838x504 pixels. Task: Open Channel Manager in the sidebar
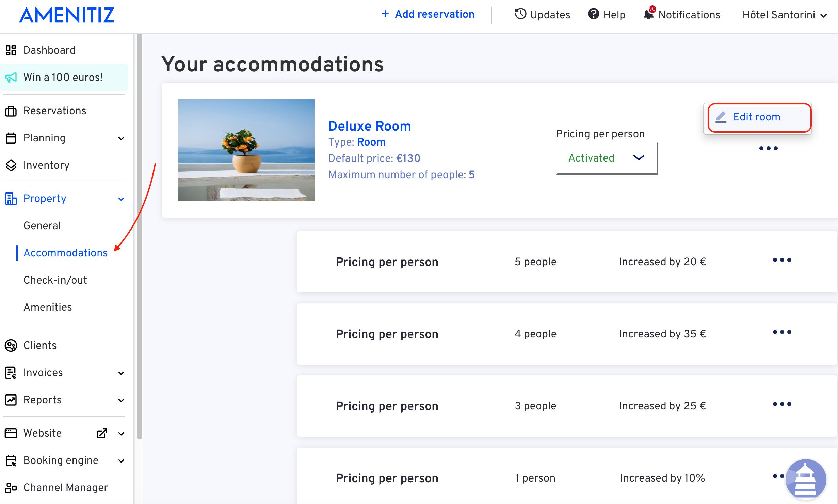(x=65, y=488)
